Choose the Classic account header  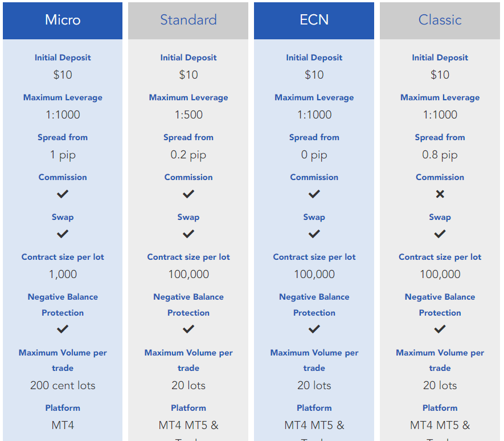click(440, 20)
